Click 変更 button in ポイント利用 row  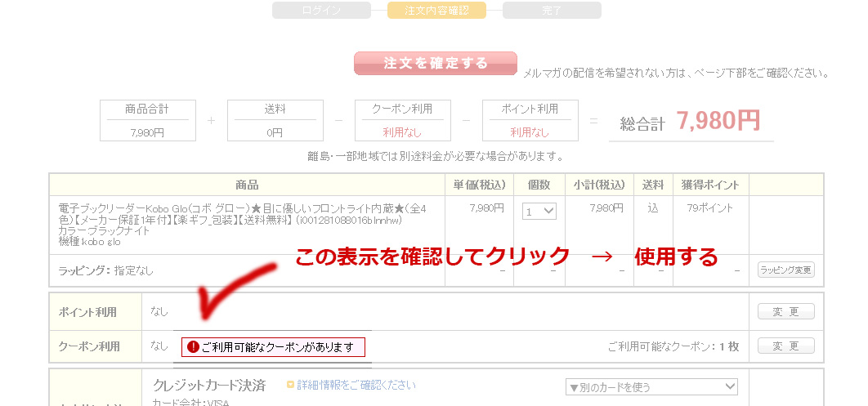[785, 312]
